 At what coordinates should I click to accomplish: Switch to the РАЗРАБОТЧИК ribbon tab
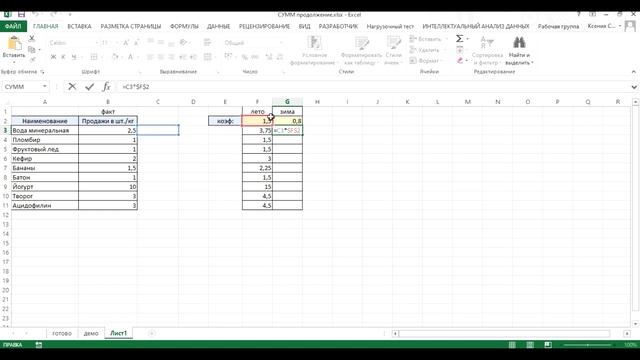click(x=338, y=26)
